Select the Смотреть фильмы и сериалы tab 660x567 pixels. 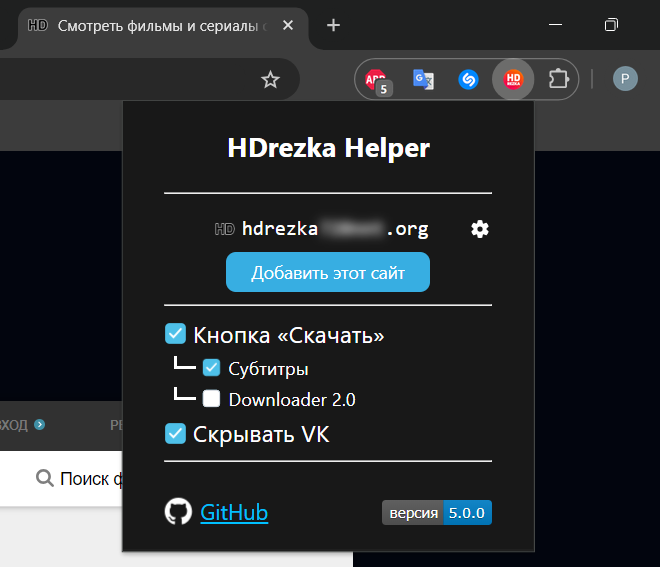pos(162,26)
